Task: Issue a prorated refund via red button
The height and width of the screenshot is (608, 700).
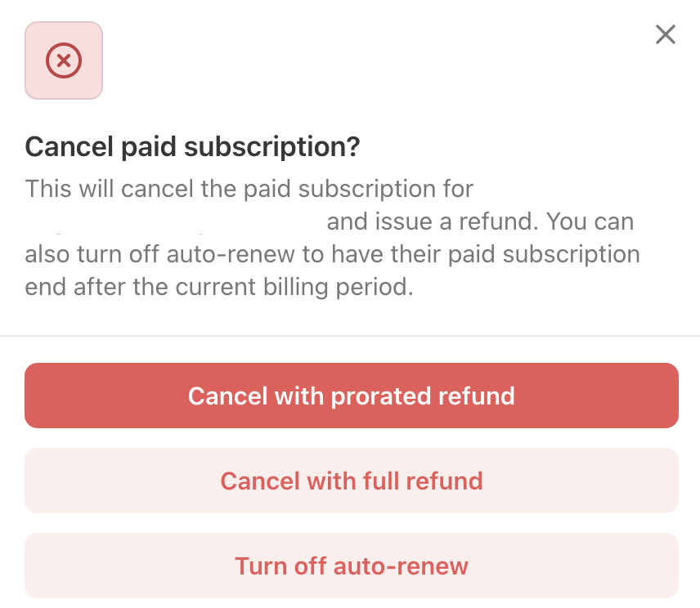Action: (x=352, y=396)
